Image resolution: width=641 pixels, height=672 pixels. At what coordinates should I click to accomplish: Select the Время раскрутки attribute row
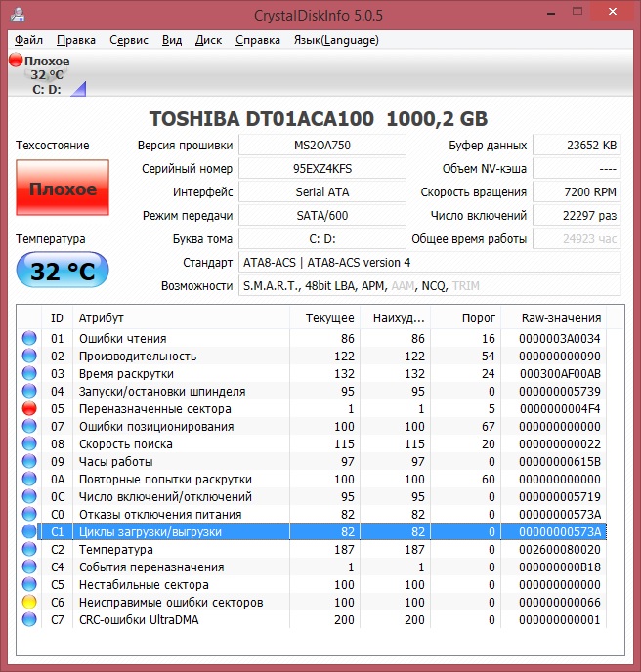click(312, 373)
